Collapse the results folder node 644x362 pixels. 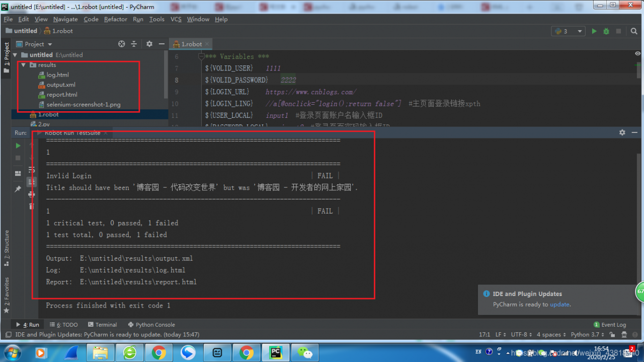(23, 65)
